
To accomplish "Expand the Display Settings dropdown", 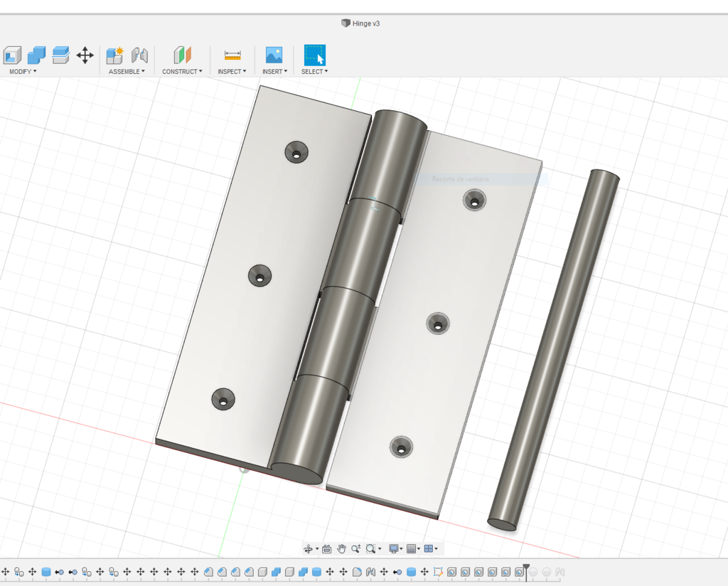I will tap(400, 548).
